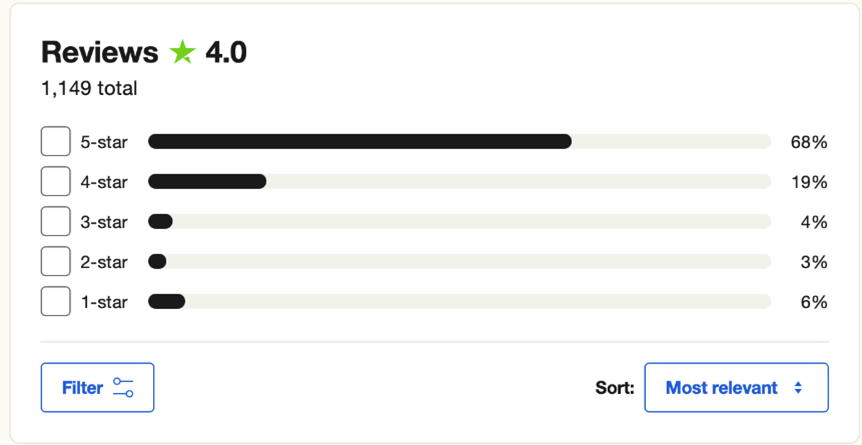Click the 68% percentage label
862x445 pixels.
click(x=808, y=142)
